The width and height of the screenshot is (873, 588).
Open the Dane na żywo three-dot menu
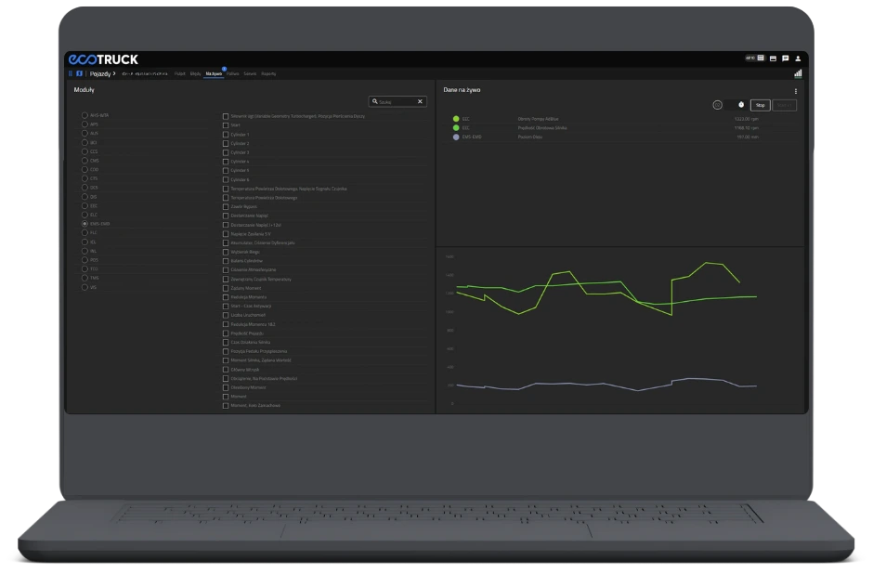[796, 91]
